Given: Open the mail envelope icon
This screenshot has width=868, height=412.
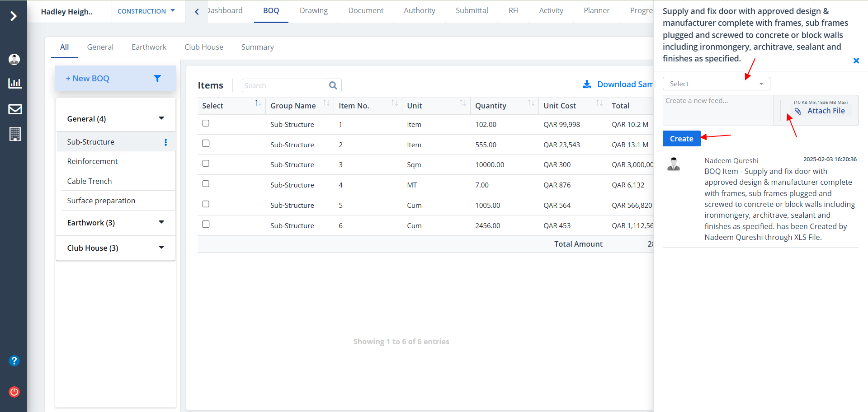Looking at the screenshot, I should [15, 109].
